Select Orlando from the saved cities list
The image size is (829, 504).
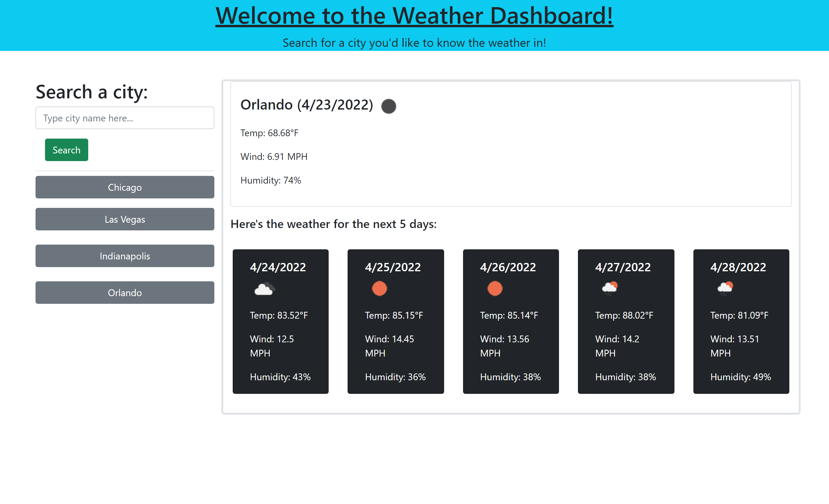click(x=124, y=292)
